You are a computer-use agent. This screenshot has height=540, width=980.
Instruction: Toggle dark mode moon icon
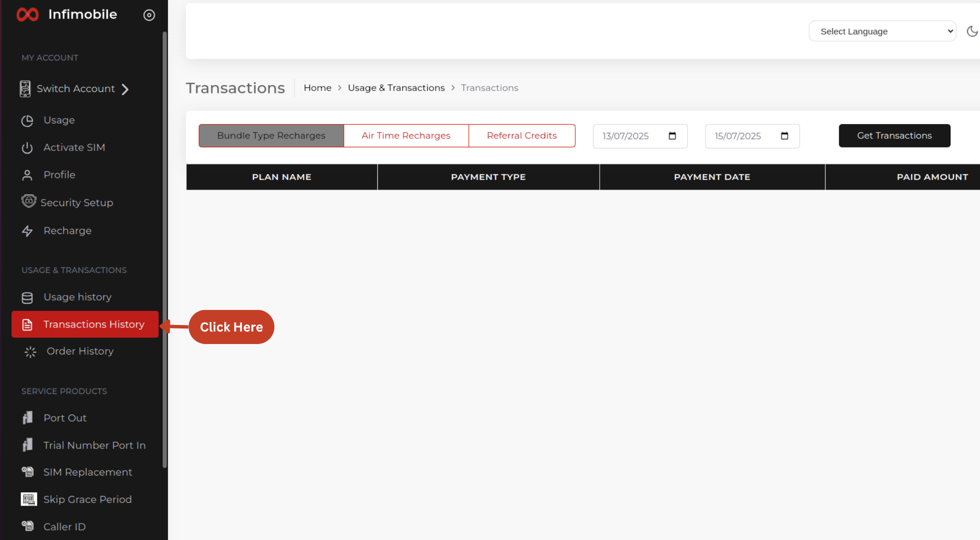click(x=972, y=31)
